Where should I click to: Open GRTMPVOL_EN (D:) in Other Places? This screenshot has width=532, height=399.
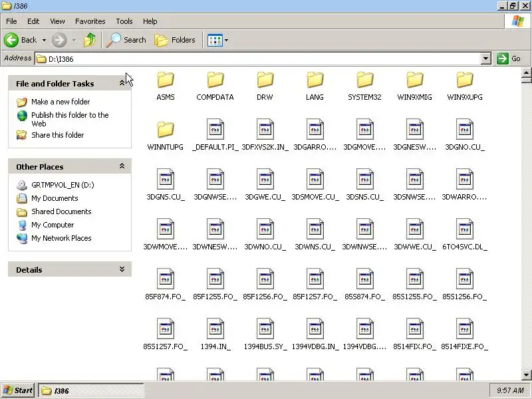(x=63, y=185)
